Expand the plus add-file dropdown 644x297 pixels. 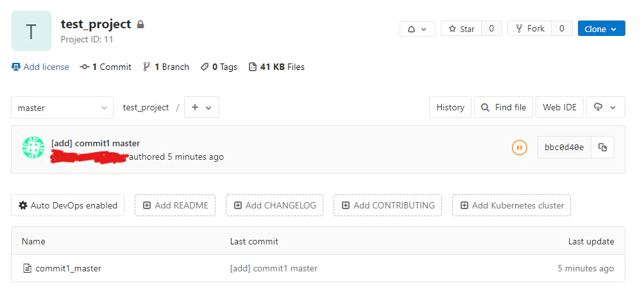click(201, 107)
